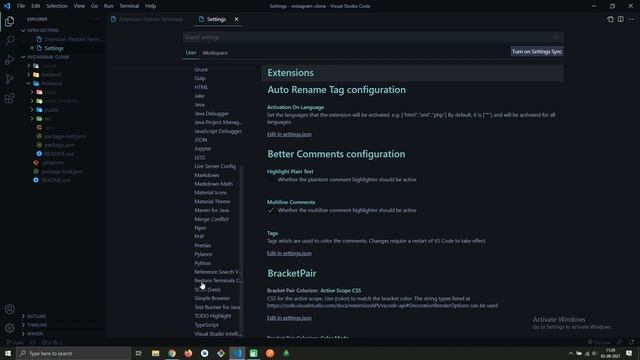Viewport: 640px width, 360px height.
Task: Close Settings in the Open Editors list
Action: [x=32, y=48]
